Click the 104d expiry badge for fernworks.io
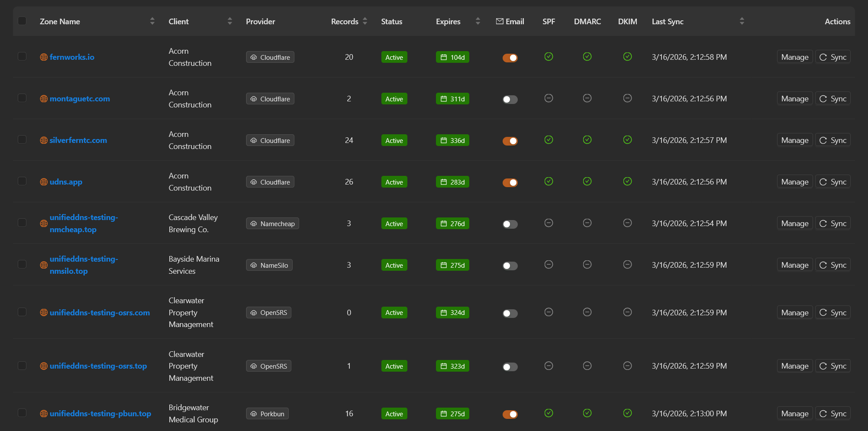The width and height of the screenshot is (868, 431). 452,57
